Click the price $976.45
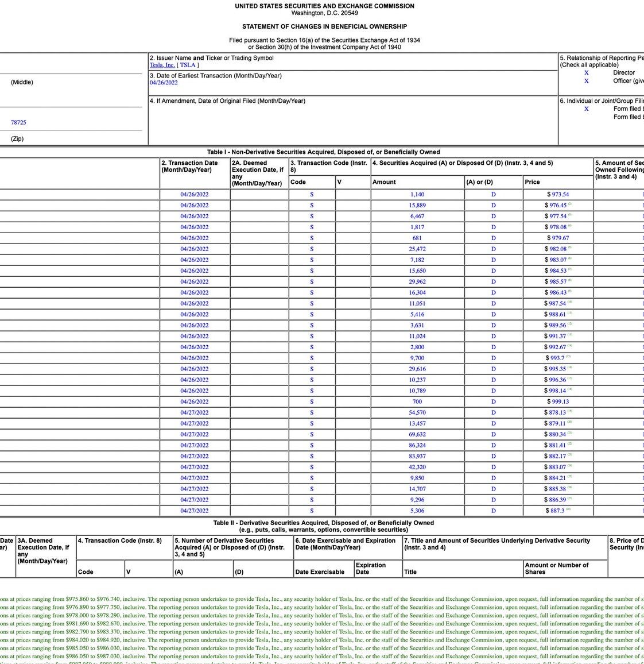The width and height of the screenshot is (644, 664). (x=556, y=206)
